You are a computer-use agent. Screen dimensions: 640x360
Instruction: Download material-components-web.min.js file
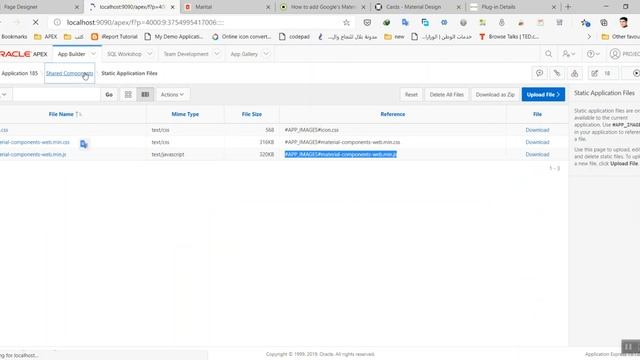pyautogui.click(x=537, y=154)
